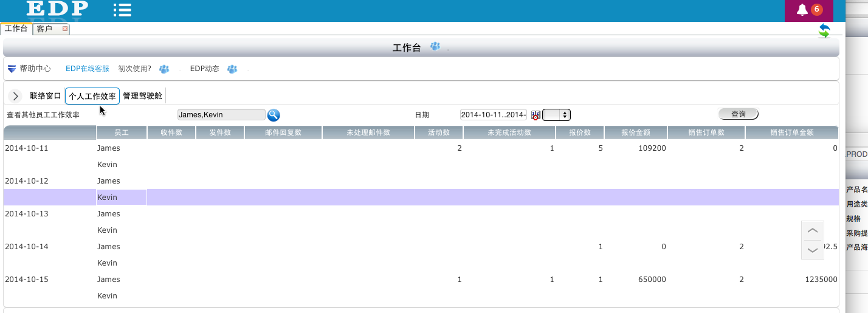This screenshot has height=313, width=868.
Task: Click the magnifier icon beside James,Kevin field
Action: click(274, 115)
